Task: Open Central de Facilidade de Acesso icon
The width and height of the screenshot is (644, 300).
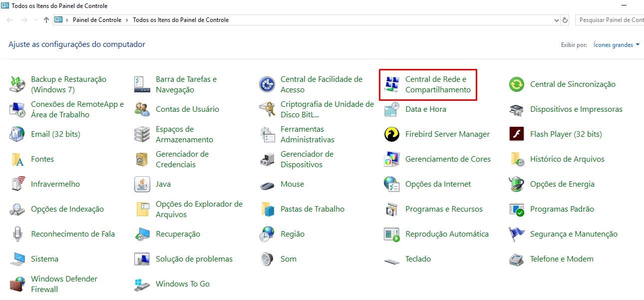Action: [x=267, y=84]
